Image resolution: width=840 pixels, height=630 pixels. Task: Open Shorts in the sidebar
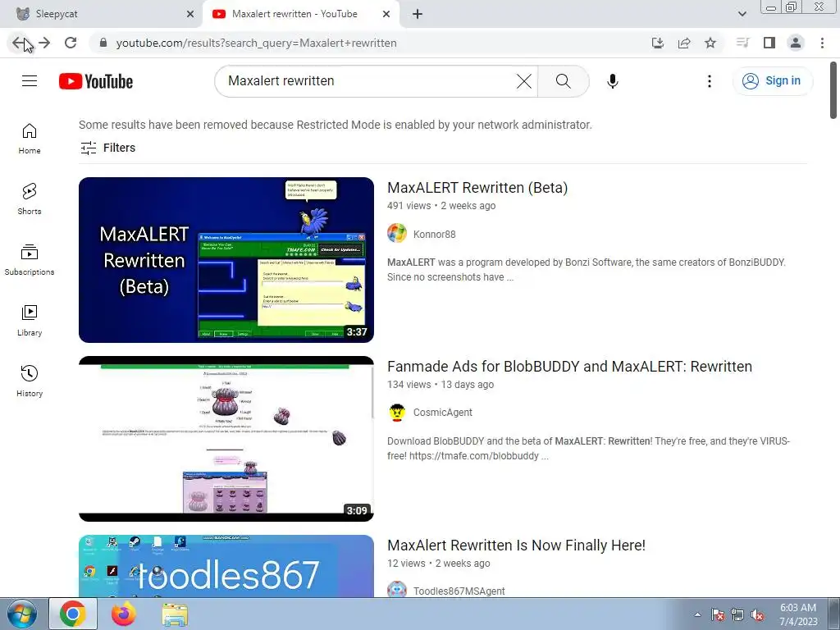(x=30, y=199)
